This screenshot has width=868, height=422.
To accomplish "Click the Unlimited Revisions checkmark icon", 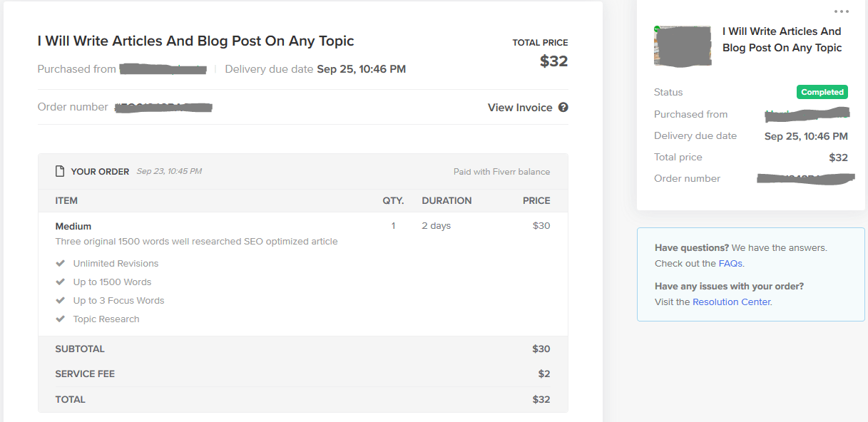I will point(61,263).
